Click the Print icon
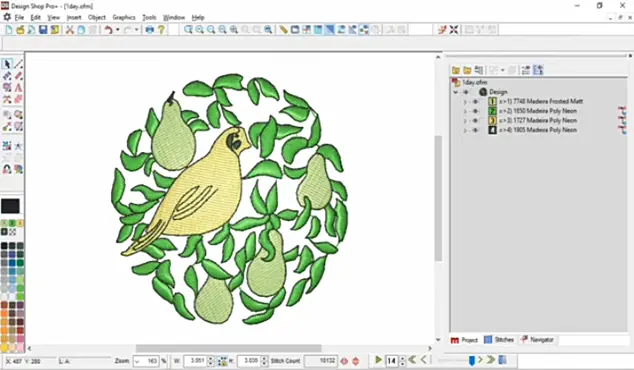The image size is (634, 370). click(150, 30)
